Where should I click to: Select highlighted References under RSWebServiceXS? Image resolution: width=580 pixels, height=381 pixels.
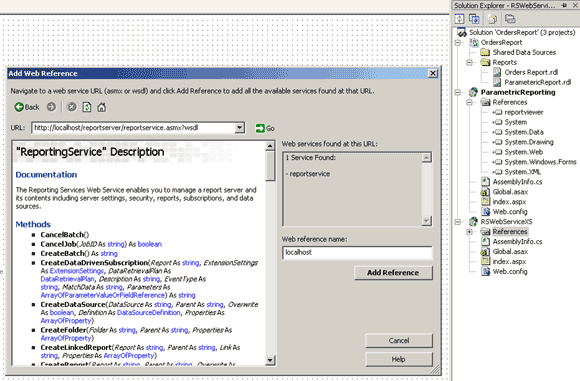point(509,232)
